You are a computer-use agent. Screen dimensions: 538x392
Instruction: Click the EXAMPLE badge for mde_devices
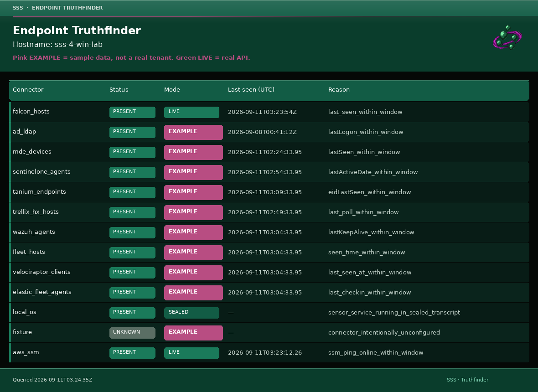193,152
